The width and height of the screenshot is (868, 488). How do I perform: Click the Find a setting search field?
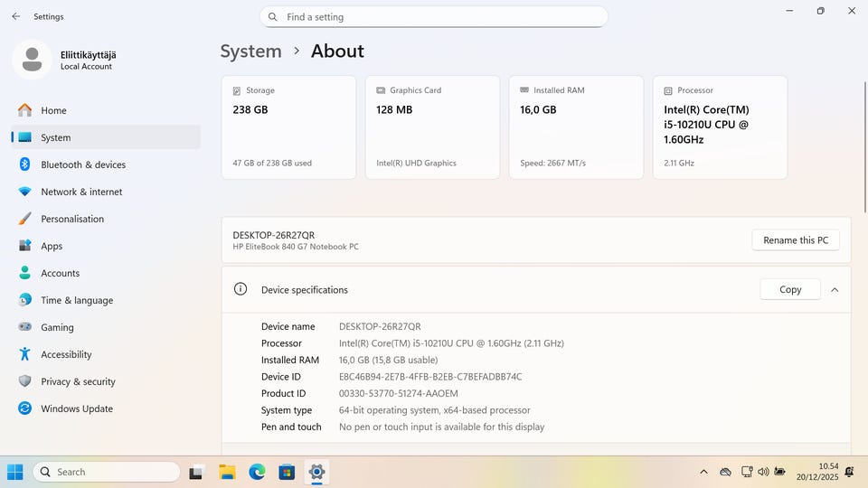[x=433, y=17]
